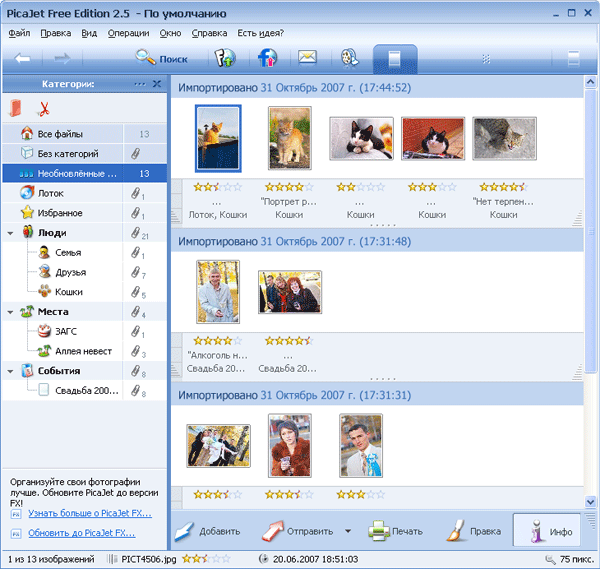Image resolution: width=600 pixels, height=569 pixels.
Task: Collapse the Люди category tree
Action: point(10,233)
